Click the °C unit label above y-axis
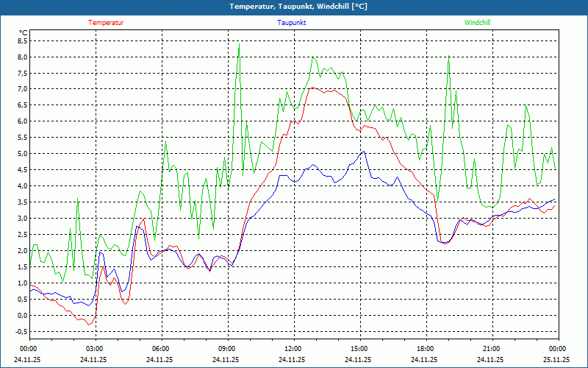The image size is (588, 368). [x=23, y=32]
